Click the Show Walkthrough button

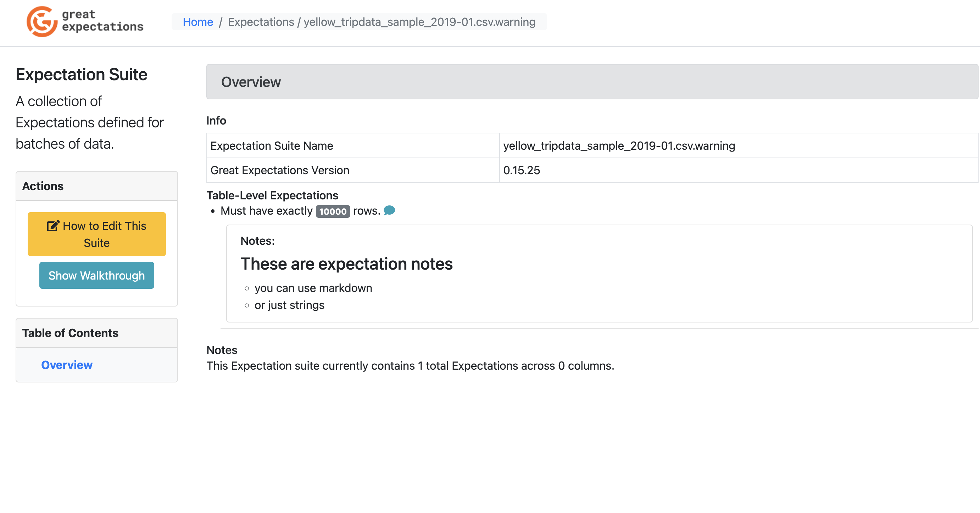96,276
